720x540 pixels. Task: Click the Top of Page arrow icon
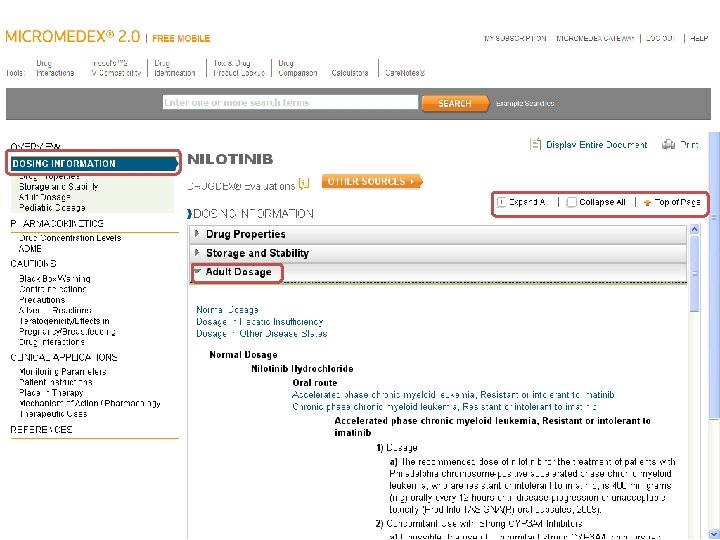647,202
